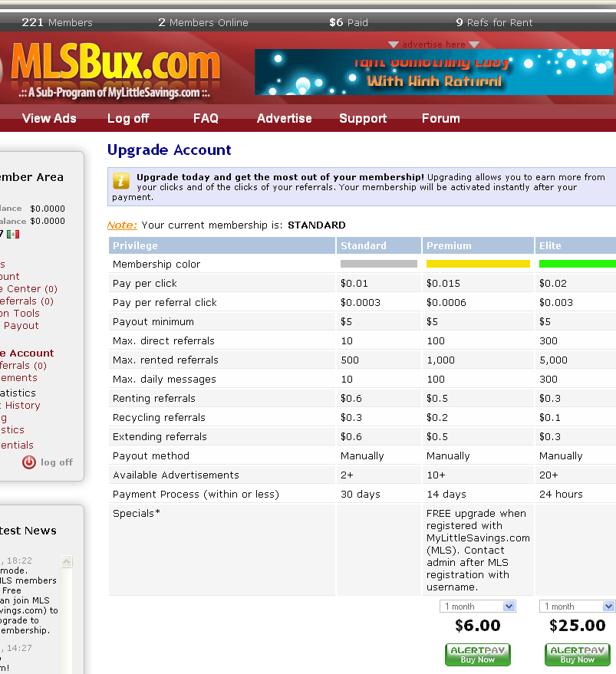
Task: Click the Mexico flag icon in member area
Action: pos(13,235)
